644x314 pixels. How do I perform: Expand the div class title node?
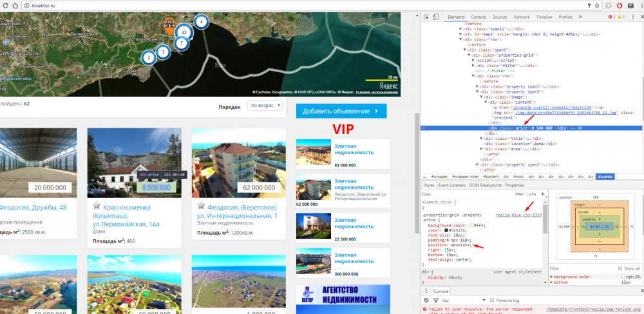point(481,139)
